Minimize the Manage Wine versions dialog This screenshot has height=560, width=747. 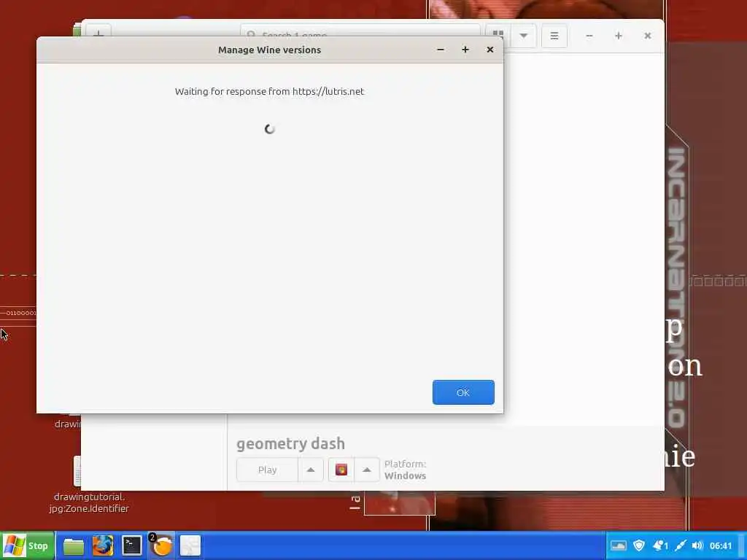(441, 50)
